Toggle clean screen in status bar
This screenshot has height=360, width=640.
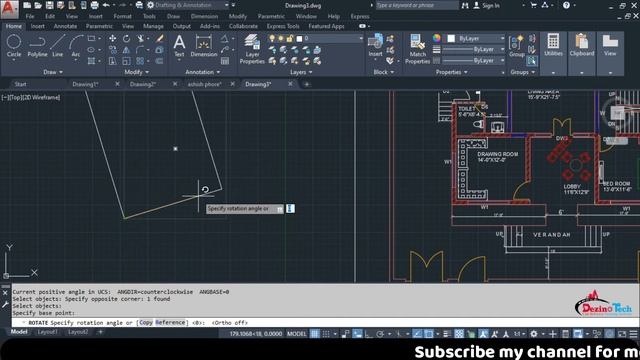(622, 334)
